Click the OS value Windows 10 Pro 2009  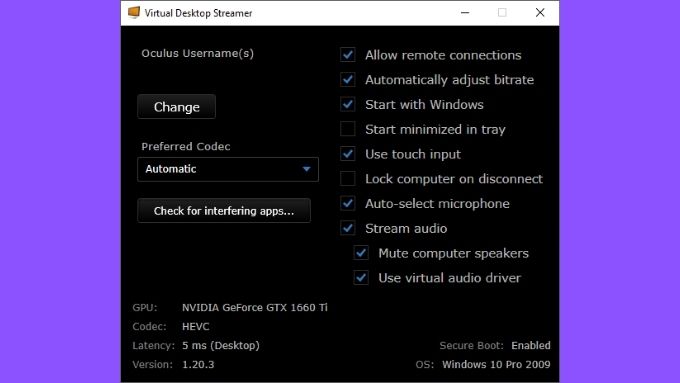click(x=496, y=365)
